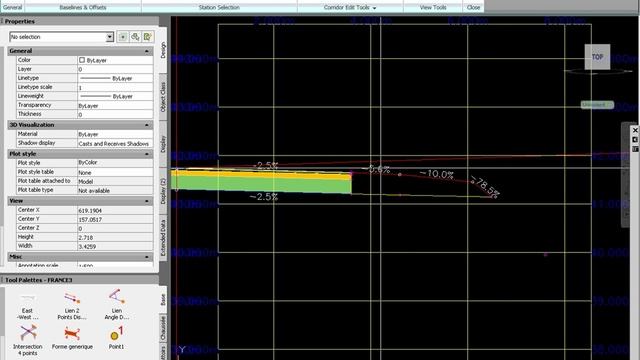Click the -10.0% slope label in section
The height and width of the screenshot is (360, 640).
[436, 174]
